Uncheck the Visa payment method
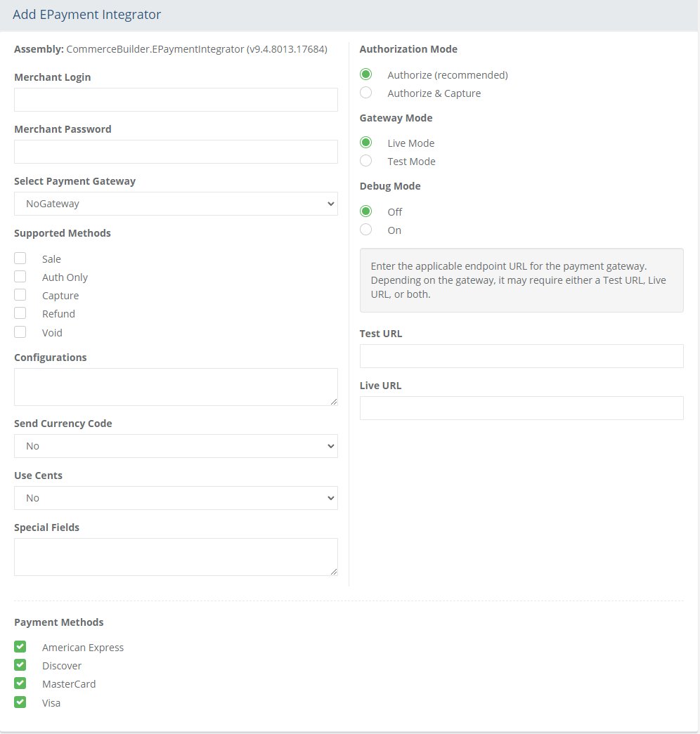 coord(20,702)
